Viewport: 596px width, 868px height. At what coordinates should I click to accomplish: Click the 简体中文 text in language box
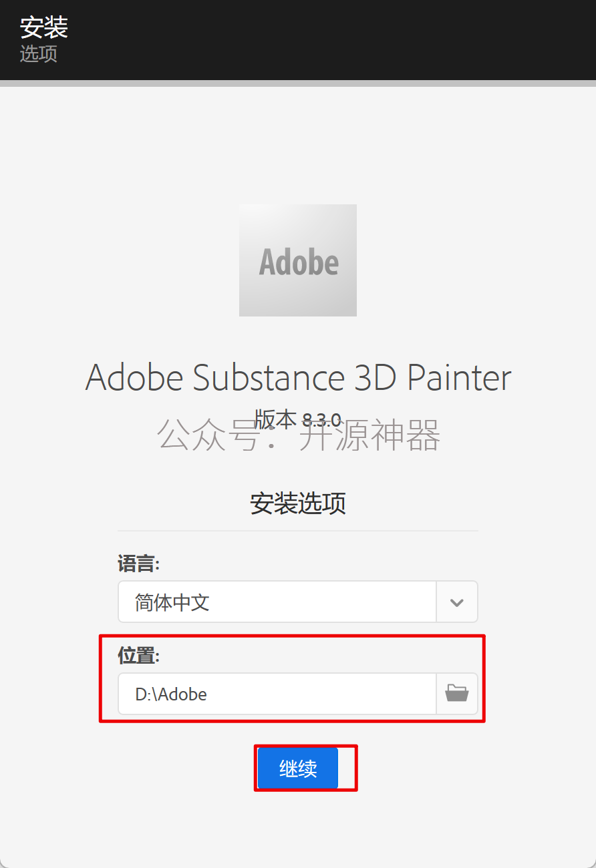click(x=172, y=602)
